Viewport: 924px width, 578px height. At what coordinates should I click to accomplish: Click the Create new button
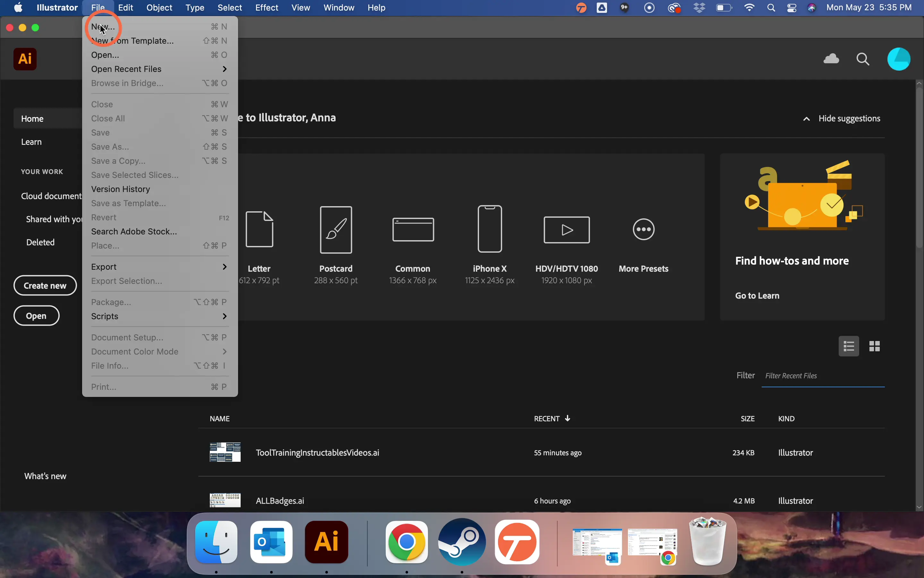pyautogui.click(x=45, y=285)
